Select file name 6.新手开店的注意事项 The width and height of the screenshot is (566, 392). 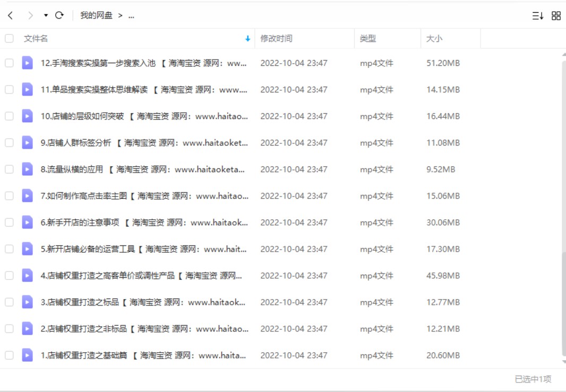144,223
